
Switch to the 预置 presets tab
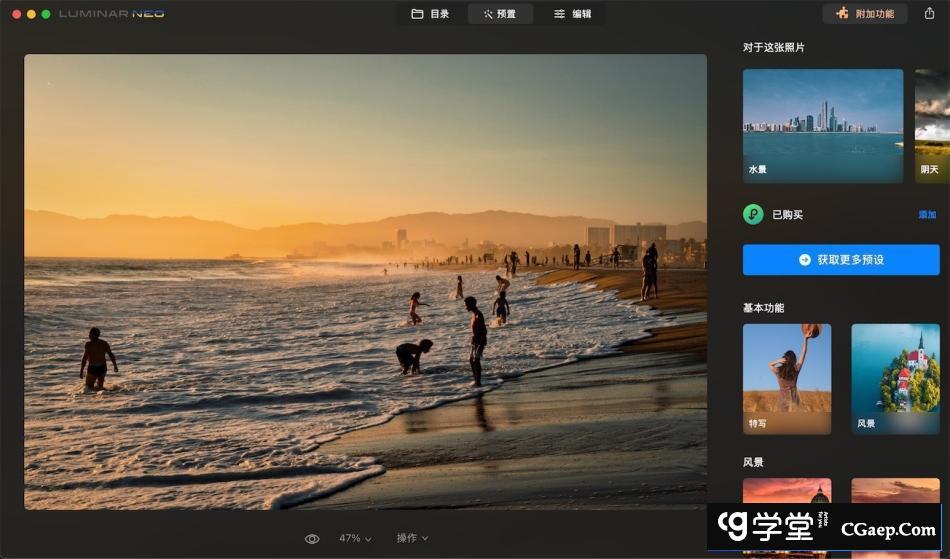[500, 14]
